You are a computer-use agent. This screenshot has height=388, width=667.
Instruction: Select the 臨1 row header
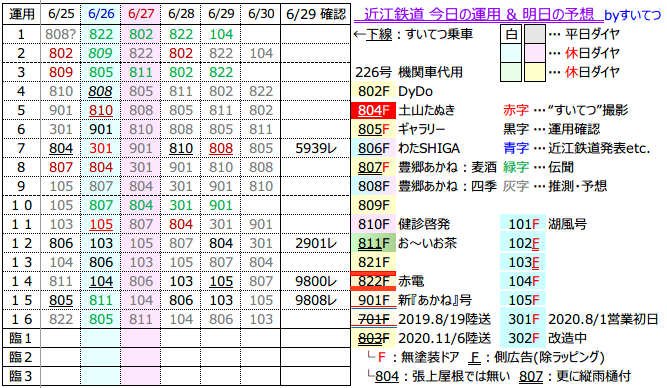click(22, 338)
